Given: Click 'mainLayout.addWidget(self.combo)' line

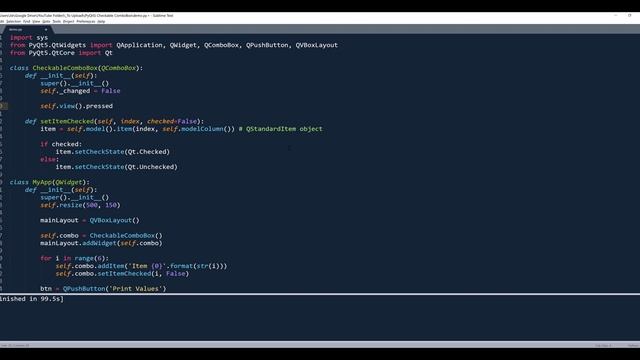Looking at the screenshot, I should click(x=101, y=243).
